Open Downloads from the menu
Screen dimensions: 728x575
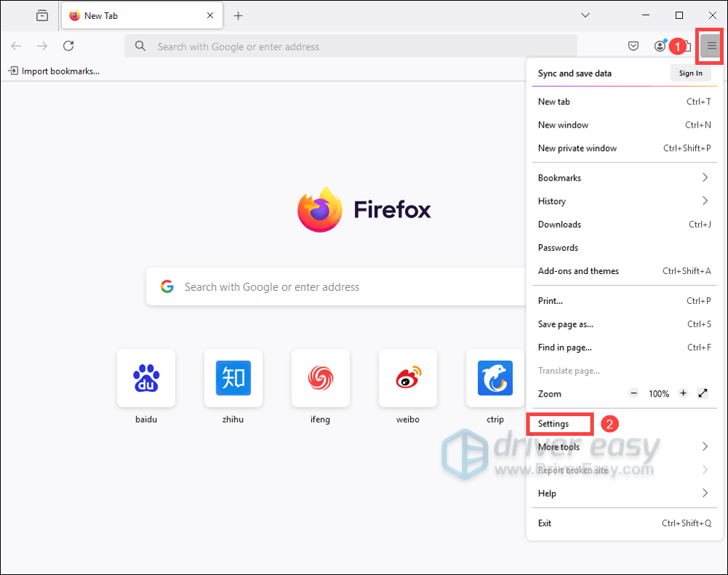click(625, 224)
